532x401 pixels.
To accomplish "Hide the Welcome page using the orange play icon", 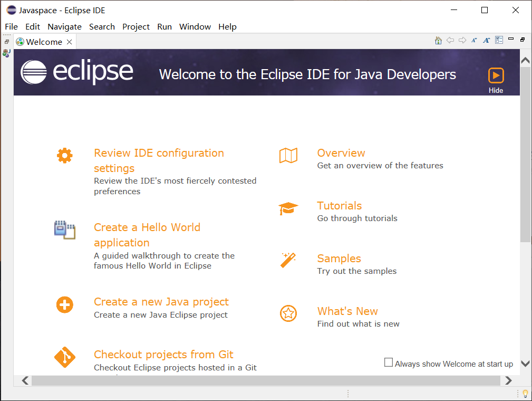I will 496,75.
